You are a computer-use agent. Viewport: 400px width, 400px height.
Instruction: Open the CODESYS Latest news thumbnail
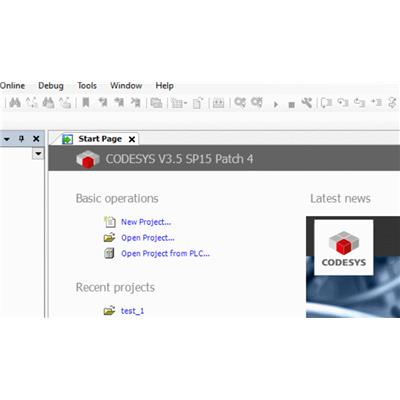(x=353, y=267)
